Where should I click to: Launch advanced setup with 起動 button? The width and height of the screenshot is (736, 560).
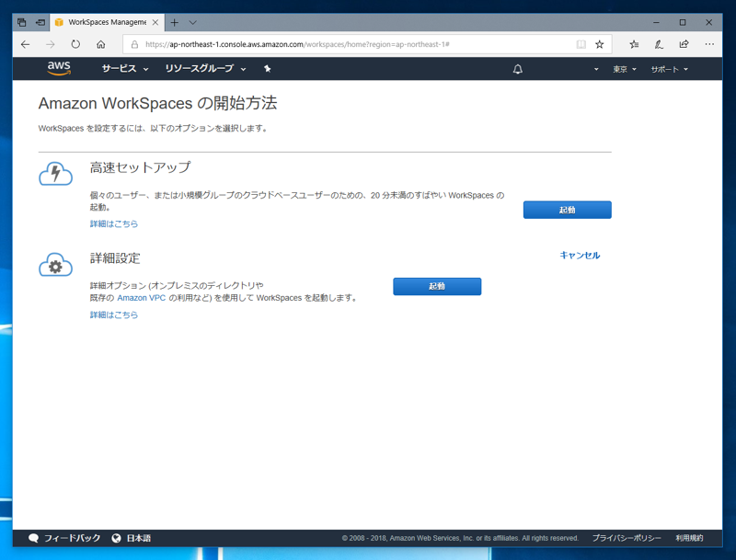437,286
